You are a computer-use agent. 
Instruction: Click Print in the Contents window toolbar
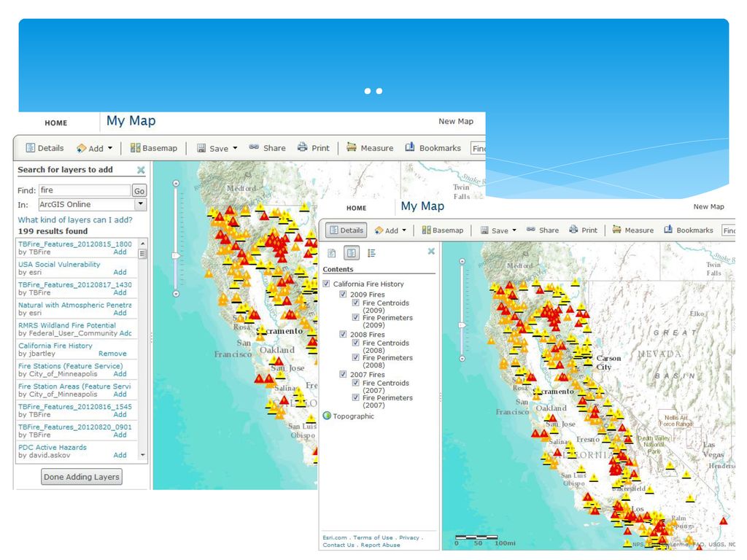click(x=583, y=230)
